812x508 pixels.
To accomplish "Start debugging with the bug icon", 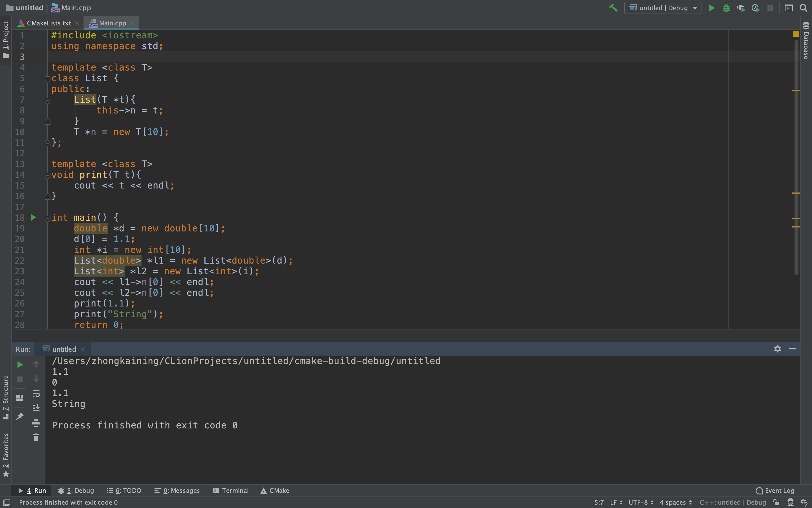I will coord(726,8).
